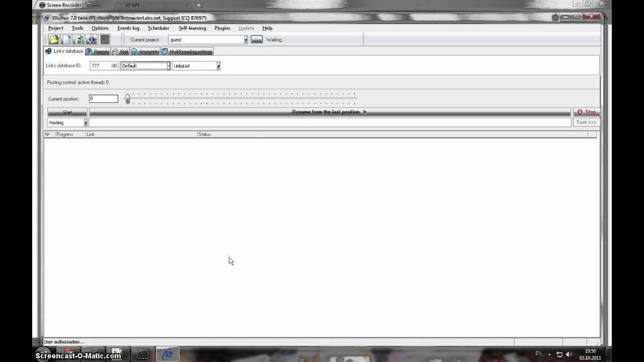Click the open project folder icon
Viewport: 644px width, 362px height.
[54, 40]
